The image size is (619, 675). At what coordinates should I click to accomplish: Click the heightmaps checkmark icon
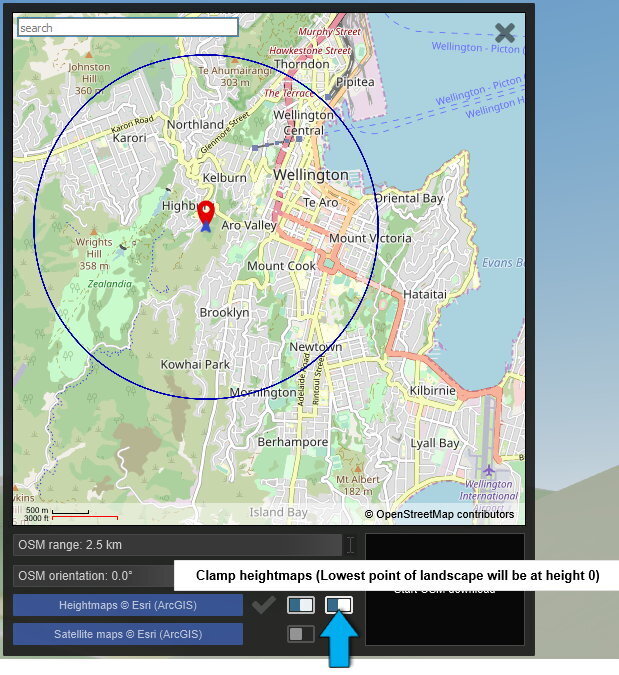pyautogui.click(x=264, y=605)
